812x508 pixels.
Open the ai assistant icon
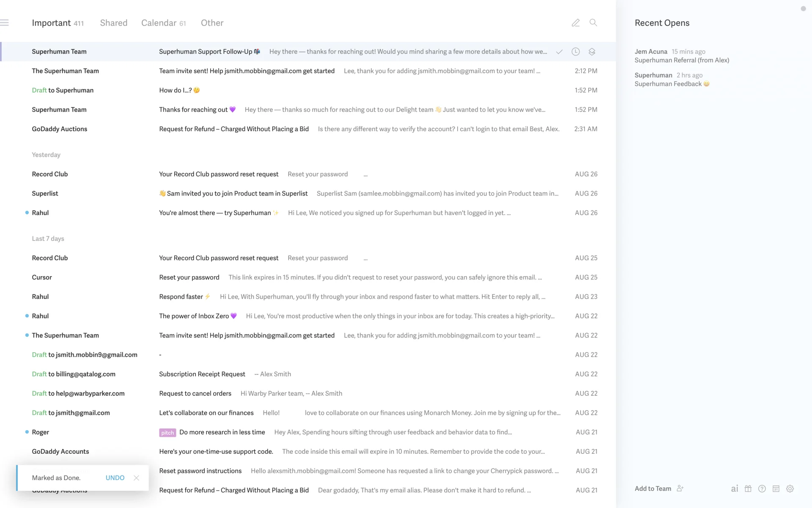pyautogui.click(x=735, y=489)
